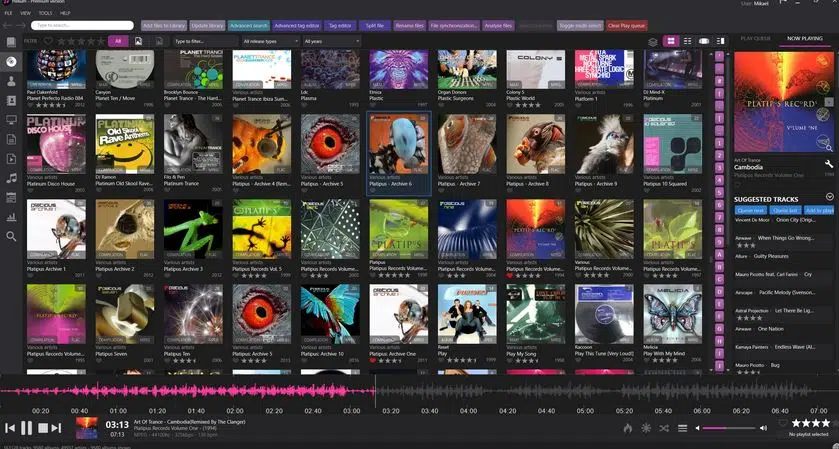This screenshot has width=839, height=449.
Task: Click Add files to library
Action: pyautogui.click(x=164, y=25)
